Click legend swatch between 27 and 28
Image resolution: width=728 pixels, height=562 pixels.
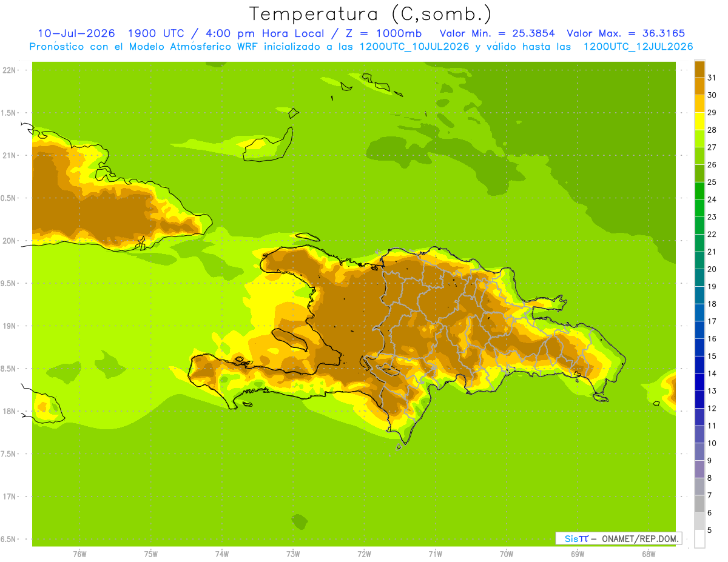point(699,138)
